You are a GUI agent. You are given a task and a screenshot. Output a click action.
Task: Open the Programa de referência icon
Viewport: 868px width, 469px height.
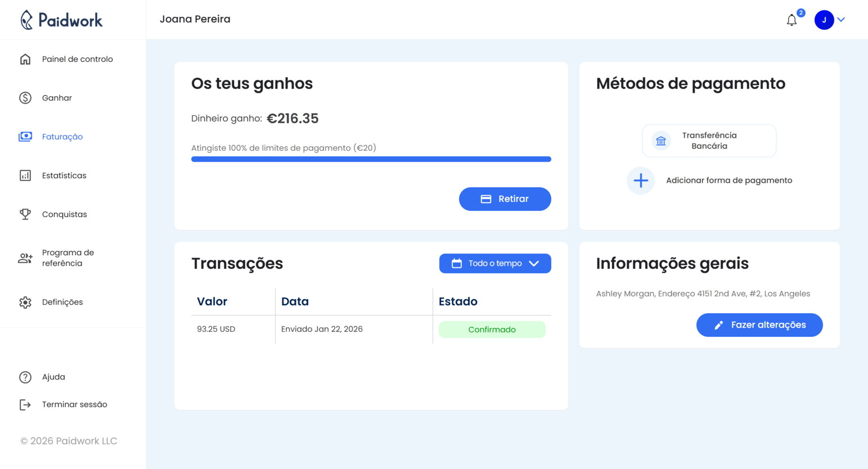(25, 258)
